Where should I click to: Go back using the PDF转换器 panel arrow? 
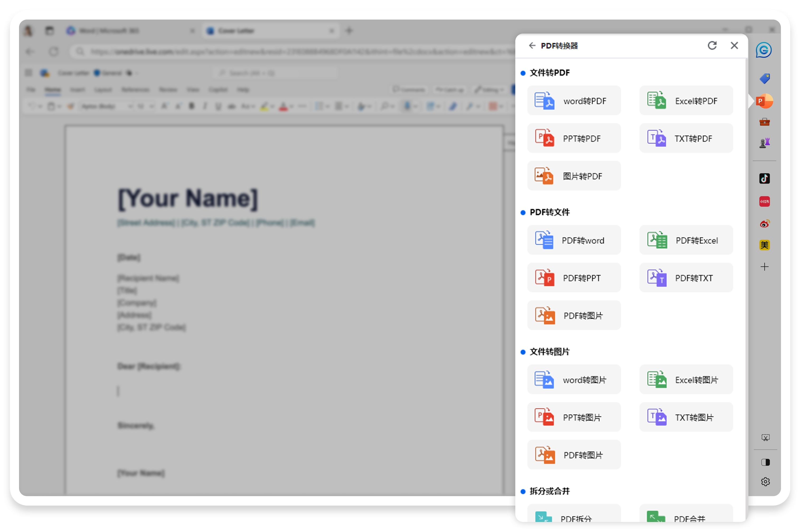click(532, 45)
